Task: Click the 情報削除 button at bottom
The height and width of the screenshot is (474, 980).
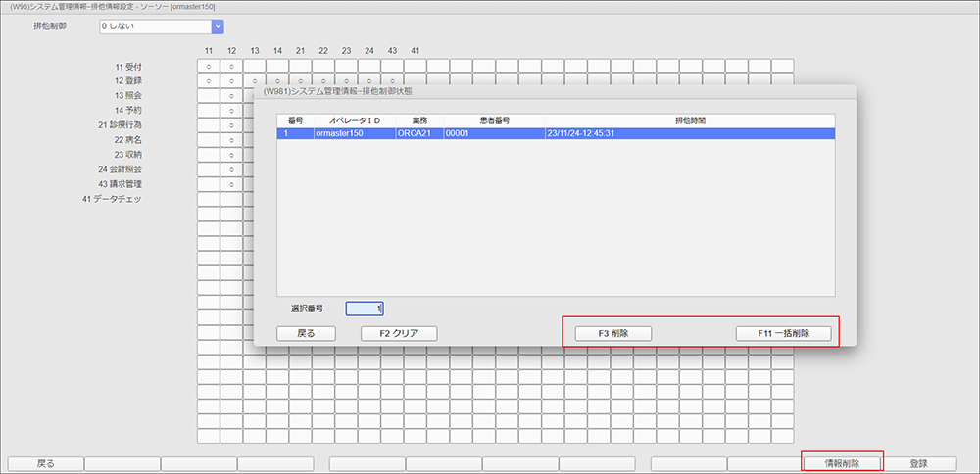Action: point(842,463)
